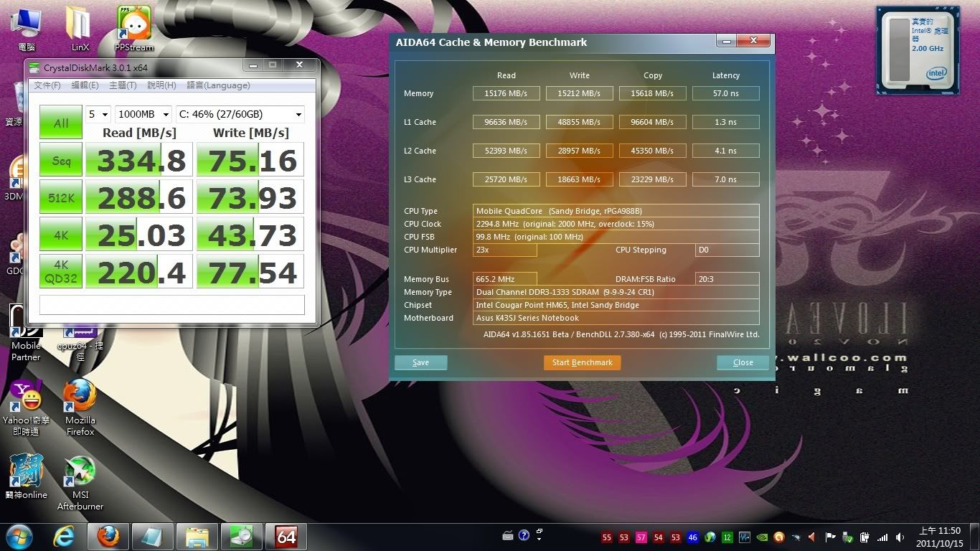
Task: Open the NVIDIA tray icon
Action: (762, 537)
